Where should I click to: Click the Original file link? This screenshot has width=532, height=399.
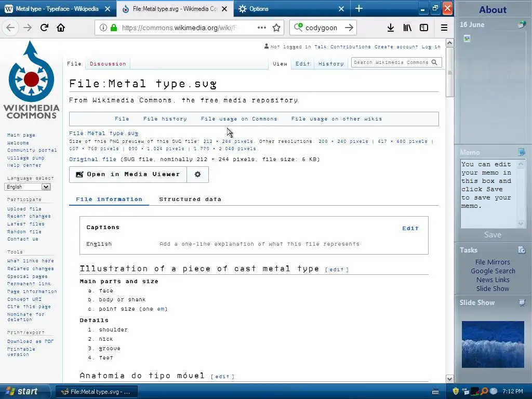[92, 159]
